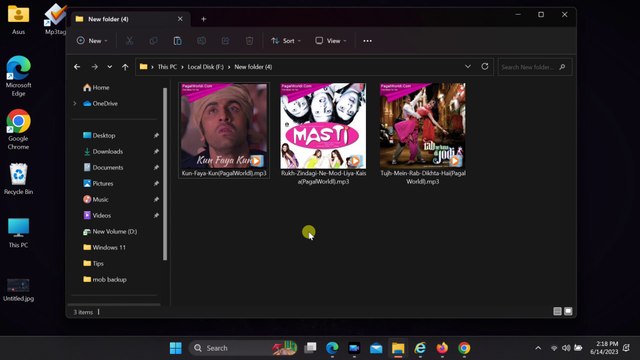Go back with the Back arrow
The image size is (640, 360).
pyautogui.click(x=77, y=67)
